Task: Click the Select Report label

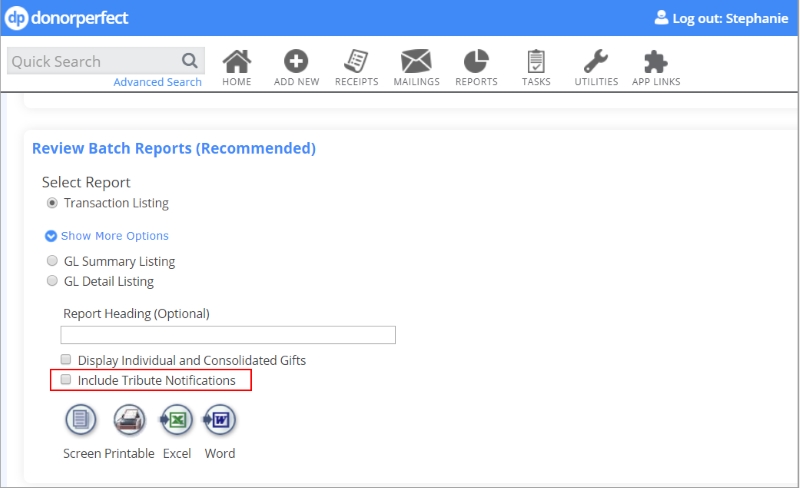Action: 86,182
